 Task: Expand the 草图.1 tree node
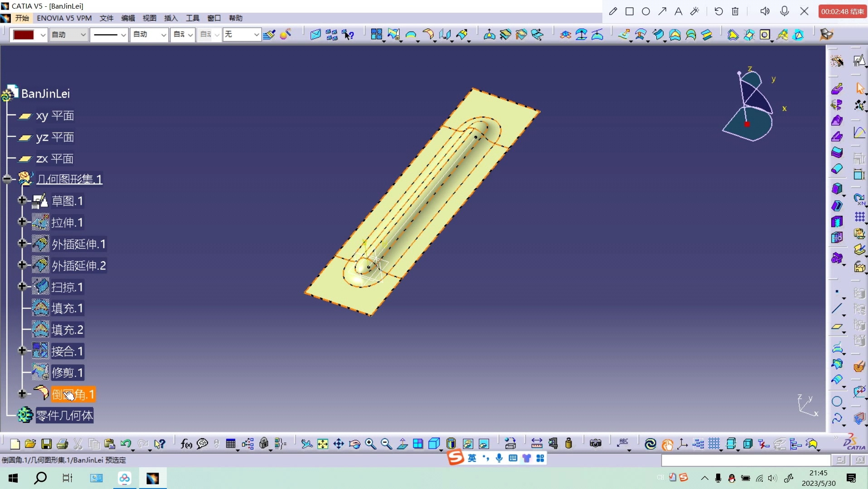(22, 200)
